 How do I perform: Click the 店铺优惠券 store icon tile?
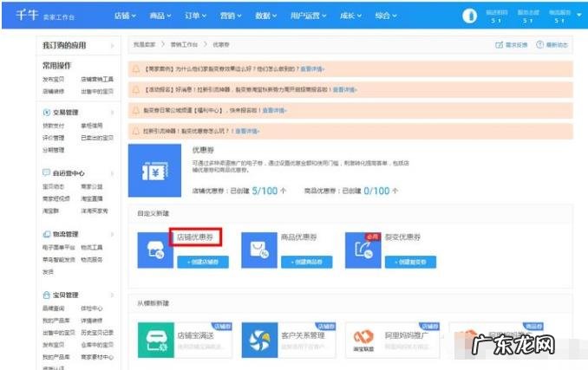pyautogui.click(x=155, y=250)
